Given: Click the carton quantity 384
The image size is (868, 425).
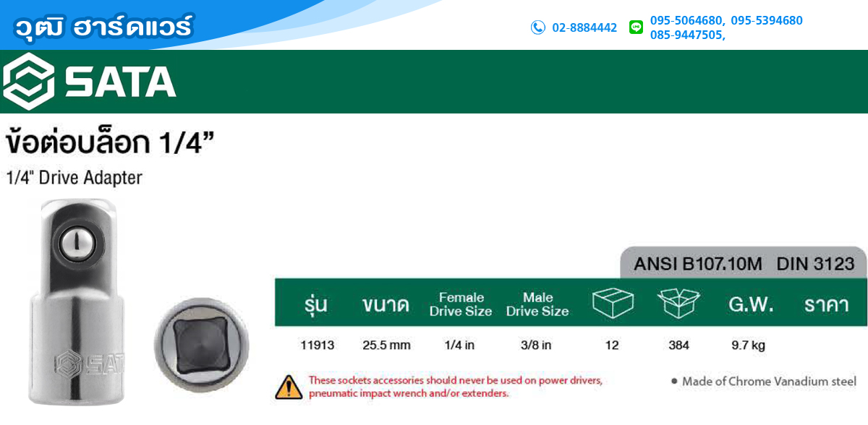Looking at the screenshot, I should 679,345.
